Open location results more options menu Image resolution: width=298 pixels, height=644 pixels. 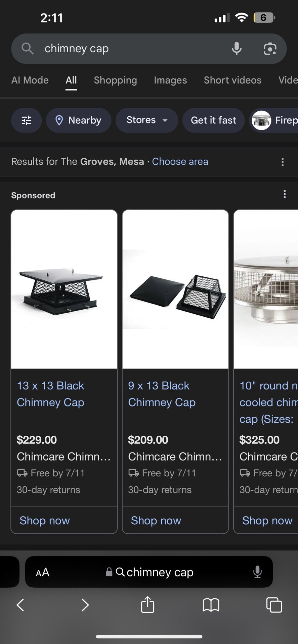(x=283, y=162)
